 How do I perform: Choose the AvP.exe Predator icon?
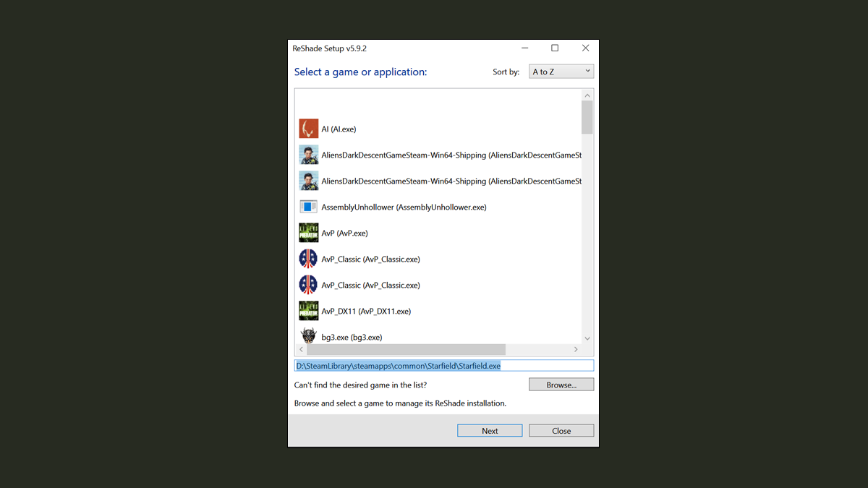point(309,233)
